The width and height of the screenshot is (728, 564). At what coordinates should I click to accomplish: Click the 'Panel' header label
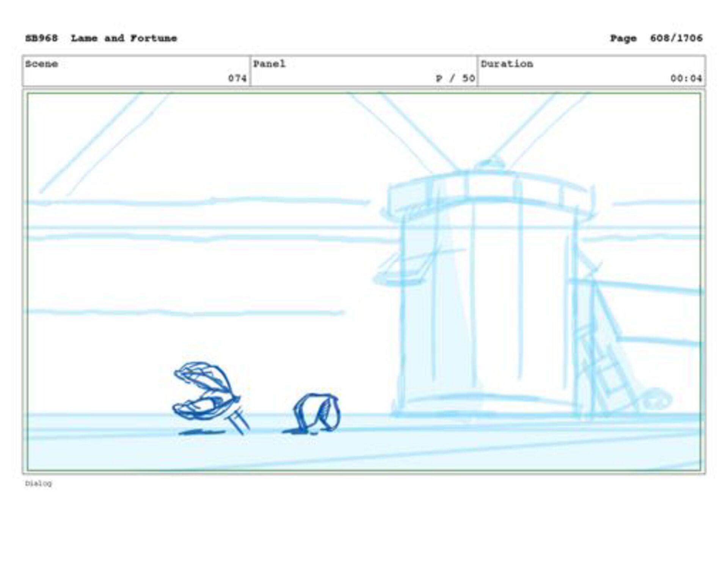269,64
